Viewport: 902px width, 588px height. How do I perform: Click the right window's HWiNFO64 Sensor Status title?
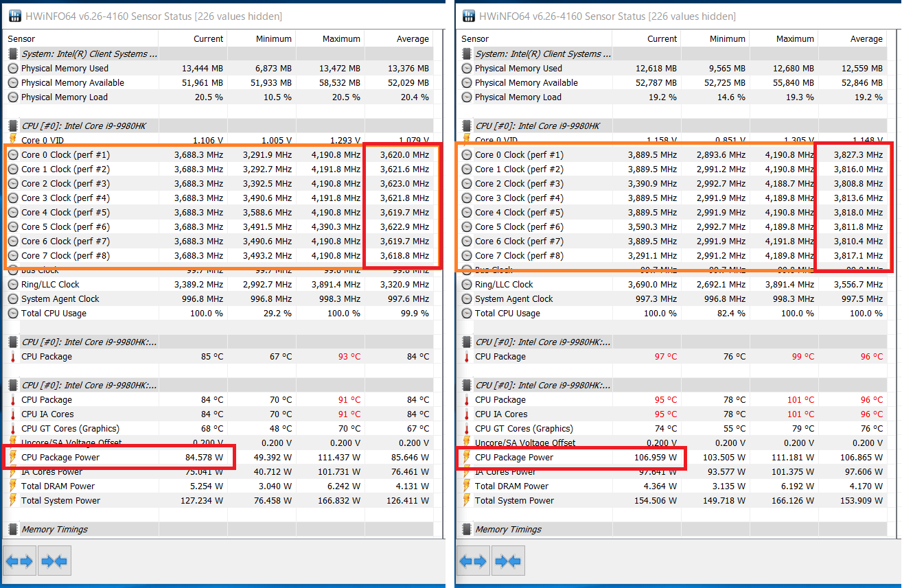point(608,16)
